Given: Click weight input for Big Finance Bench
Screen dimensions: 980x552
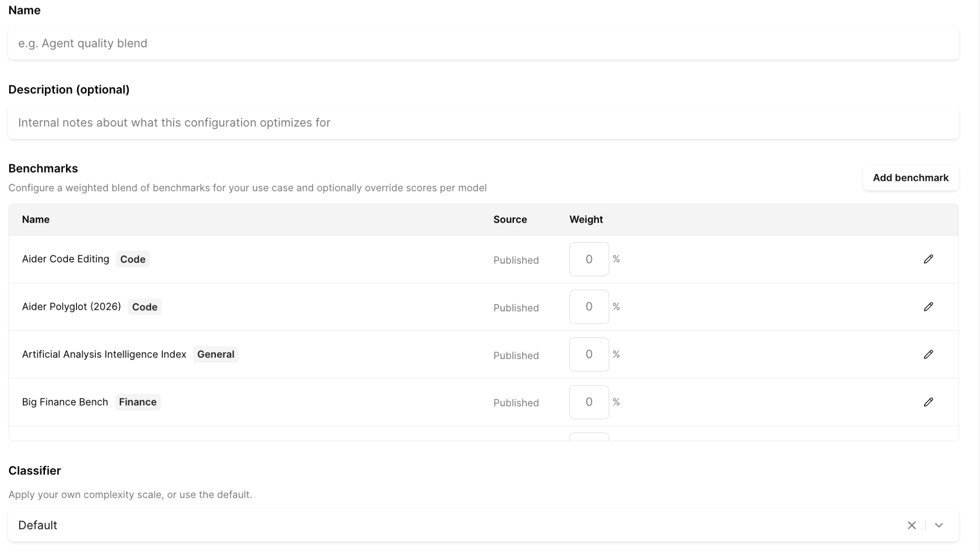Looking at the screenshot, I should [589, 402].
